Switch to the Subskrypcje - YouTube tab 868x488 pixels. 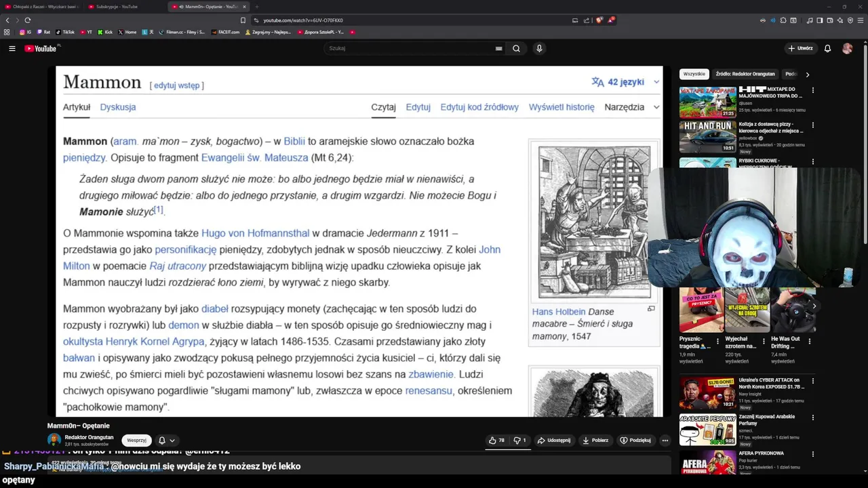pos(124,7)
